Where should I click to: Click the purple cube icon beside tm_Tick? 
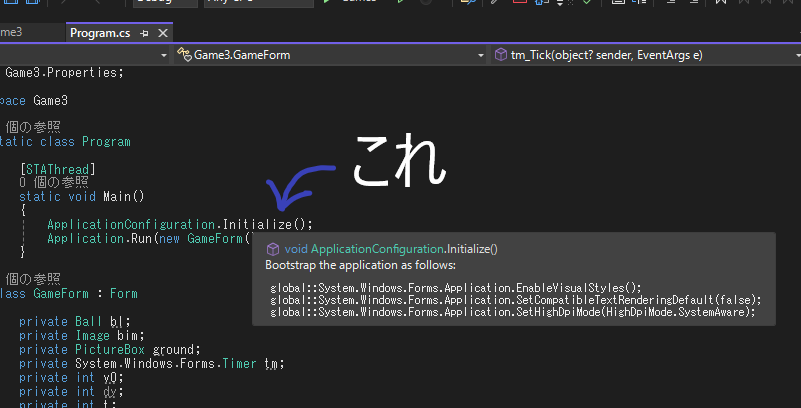point(502,55)
